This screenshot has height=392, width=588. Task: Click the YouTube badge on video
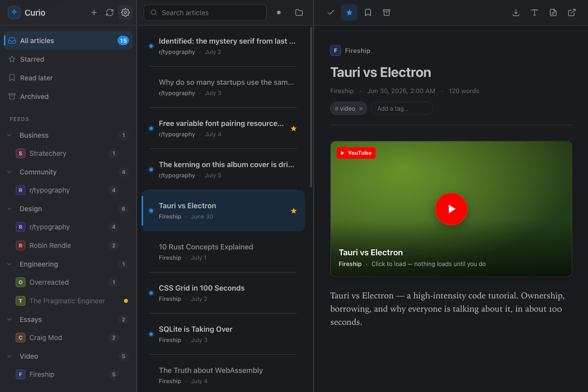pyautogui.click(x=356, y=153)
